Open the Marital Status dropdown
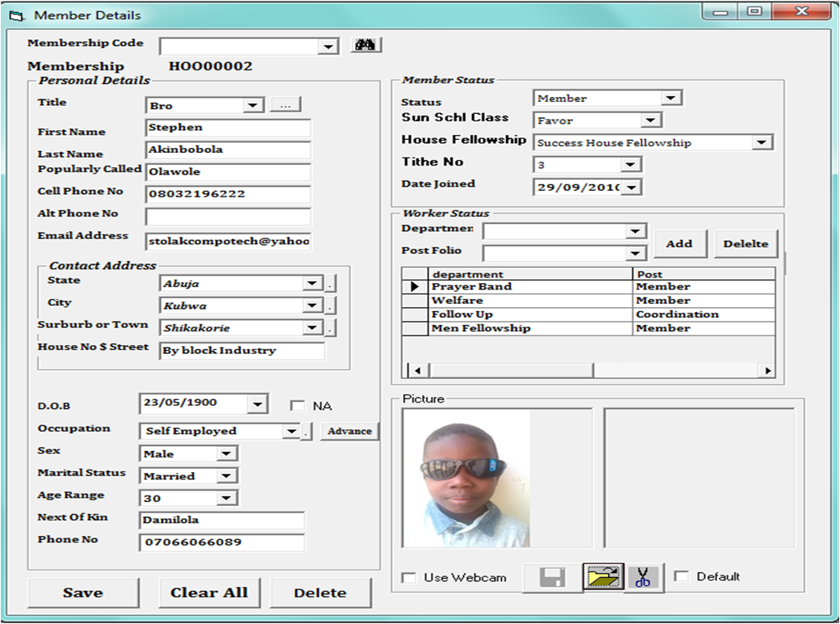Screen dimensions: 840x624 pos(226,476)
